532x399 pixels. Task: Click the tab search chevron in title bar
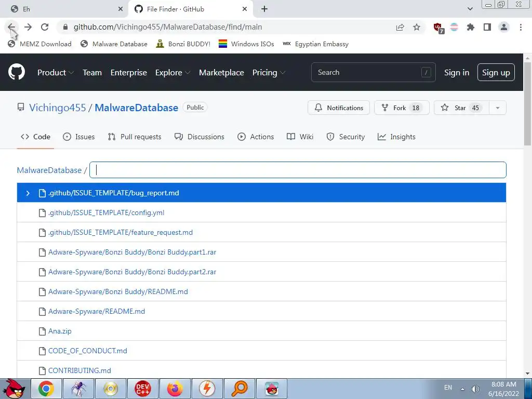coord(470,9)
